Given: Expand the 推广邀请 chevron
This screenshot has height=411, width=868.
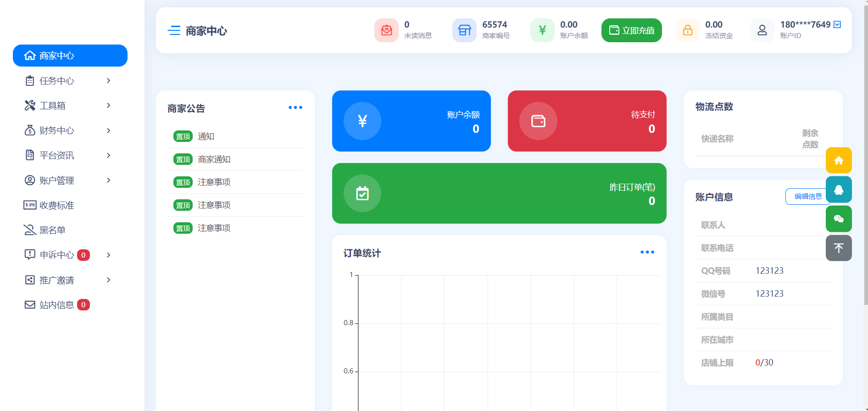Looking at the screenshot, I should (109, 280).
